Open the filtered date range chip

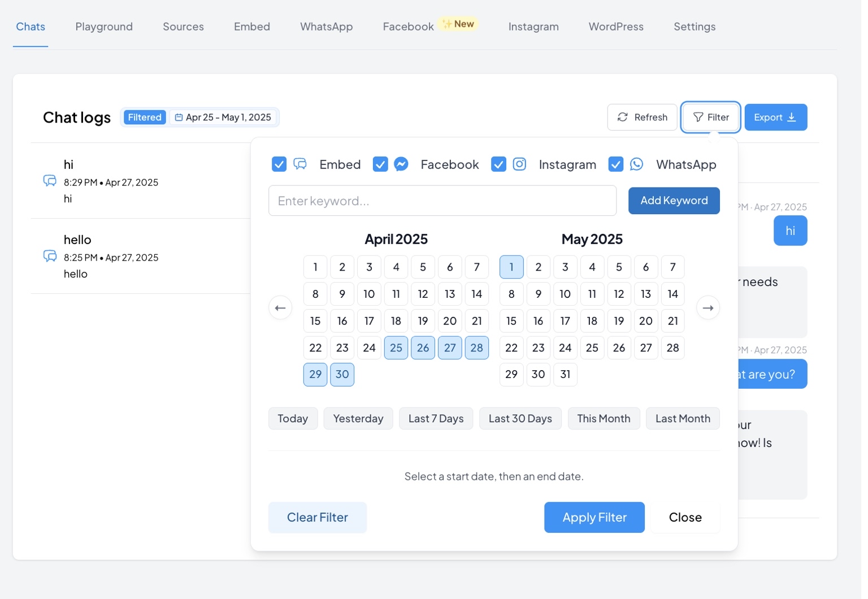(x=223, y=117)
